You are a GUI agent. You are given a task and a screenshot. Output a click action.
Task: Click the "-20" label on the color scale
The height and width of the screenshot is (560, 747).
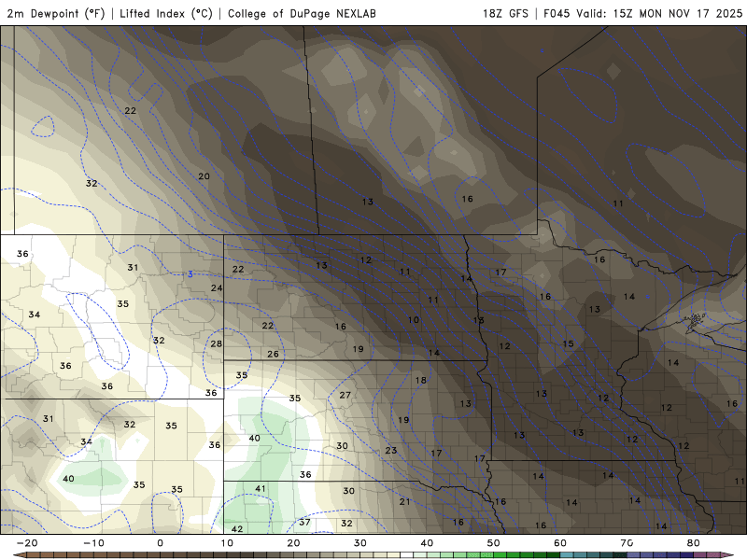[x=27, y=543]
